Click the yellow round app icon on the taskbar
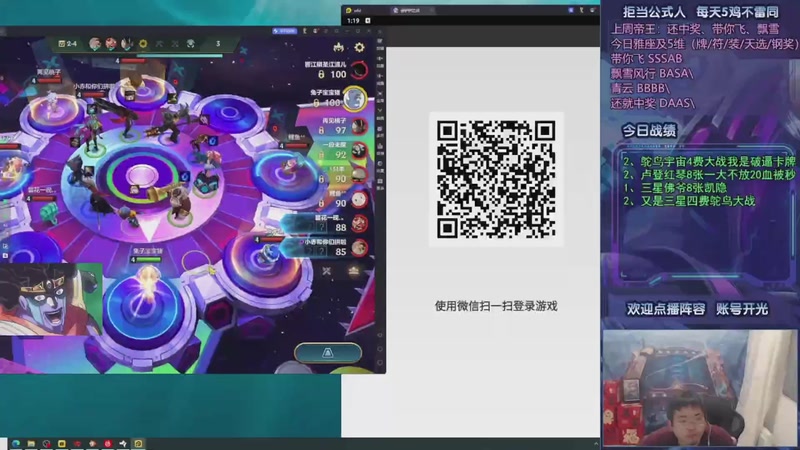Screen dimensions: 800x450 pos(62,444)
